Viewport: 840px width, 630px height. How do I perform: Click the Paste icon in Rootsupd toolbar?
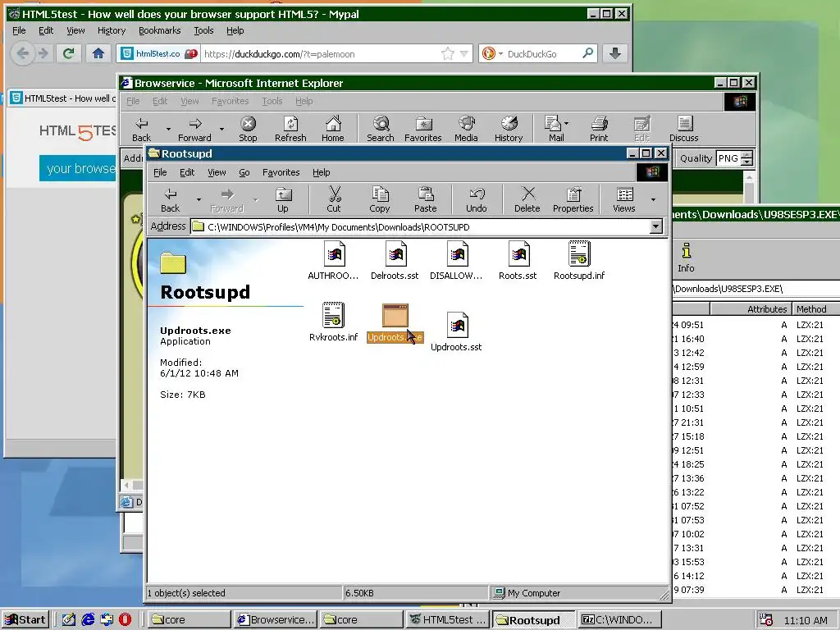(426, 200)
